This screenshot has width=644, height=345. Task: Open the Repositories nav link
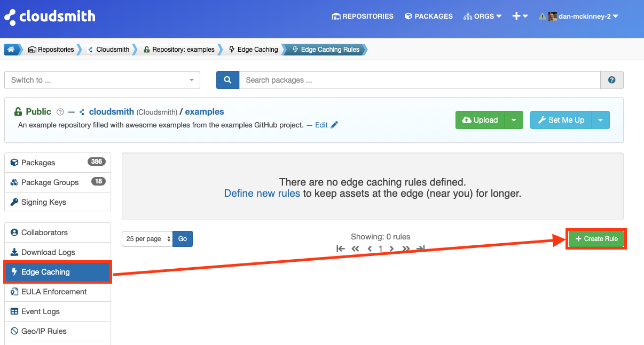(x=363, y=17)
